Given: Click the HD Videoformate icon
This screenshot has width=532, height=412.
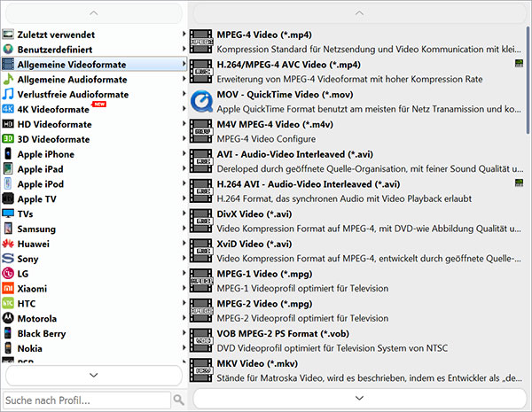Looking at the screenshot, I should (x=8, y=124).
